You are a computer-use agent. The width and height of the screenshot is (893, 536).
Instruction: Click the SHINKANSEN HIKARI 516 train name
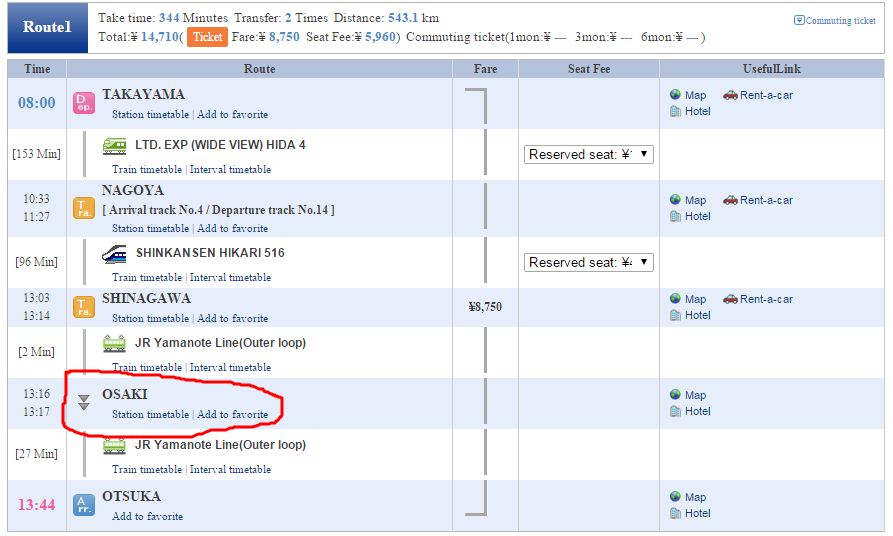point(210,253)
